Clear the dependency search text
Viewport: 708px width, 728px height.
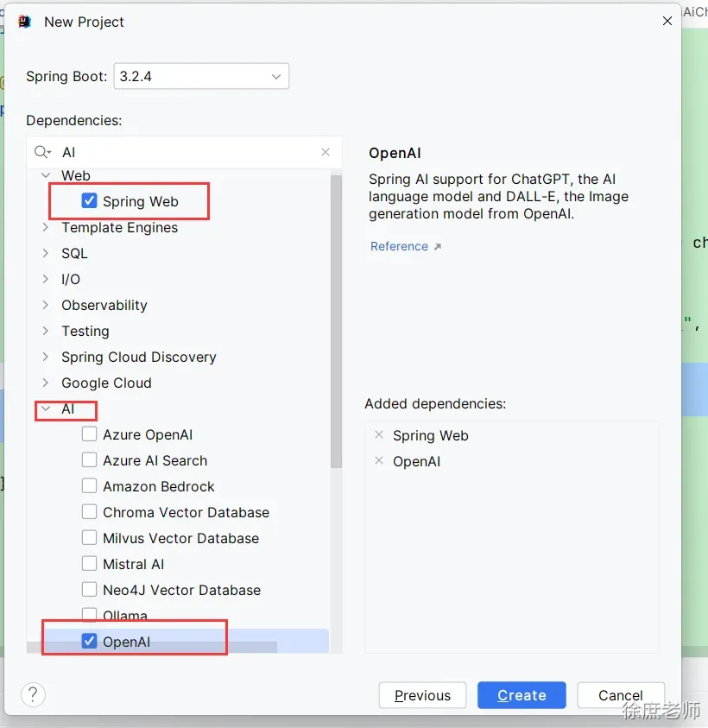326,152
